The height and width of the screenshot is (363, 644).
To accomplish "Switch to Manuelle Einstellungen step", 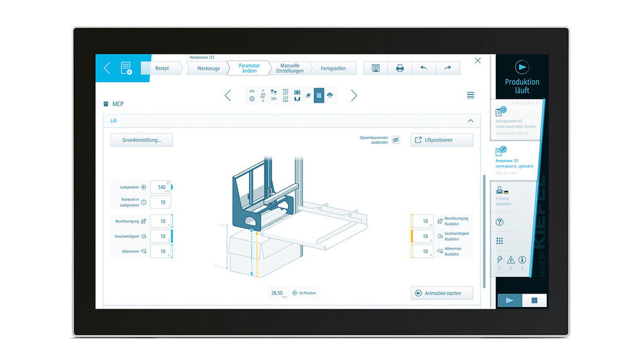I will click(x=289, y=68).
